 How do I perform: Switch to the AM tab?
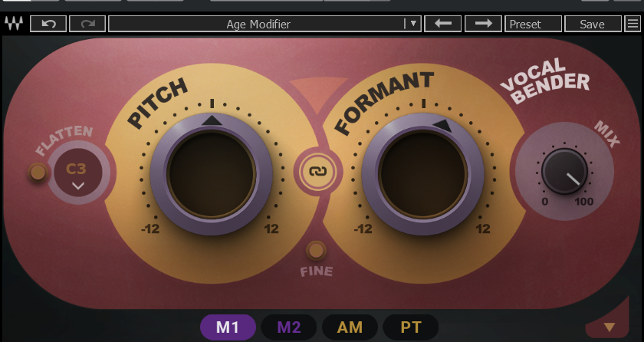[350, 327]
